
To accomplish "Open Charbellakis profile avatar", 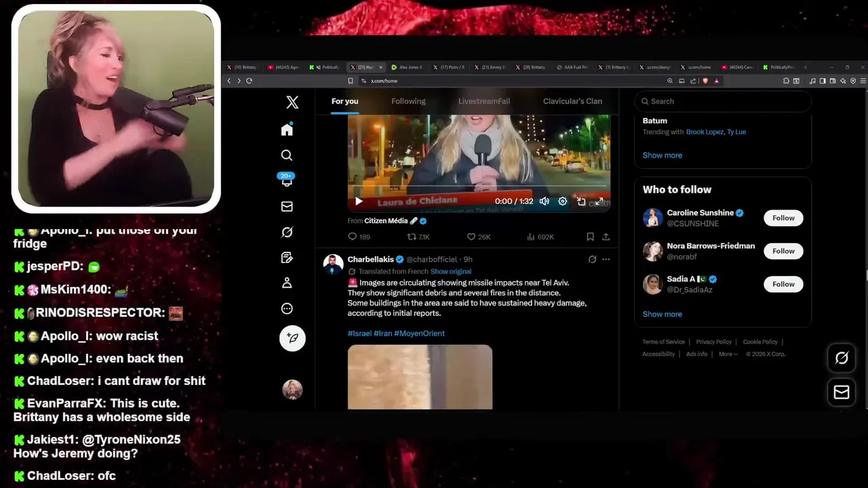I will tap(333, 264).
